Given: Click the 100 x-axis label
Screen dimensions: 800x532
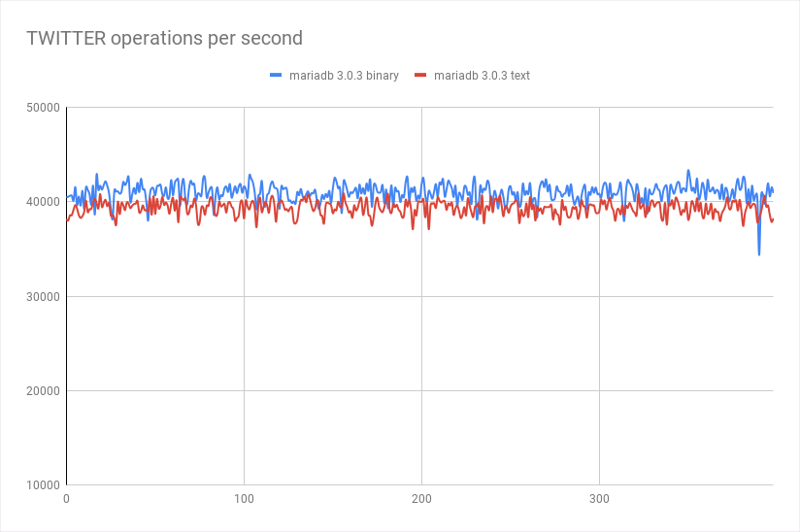Looking at the screenshot, I should point(244,499).
